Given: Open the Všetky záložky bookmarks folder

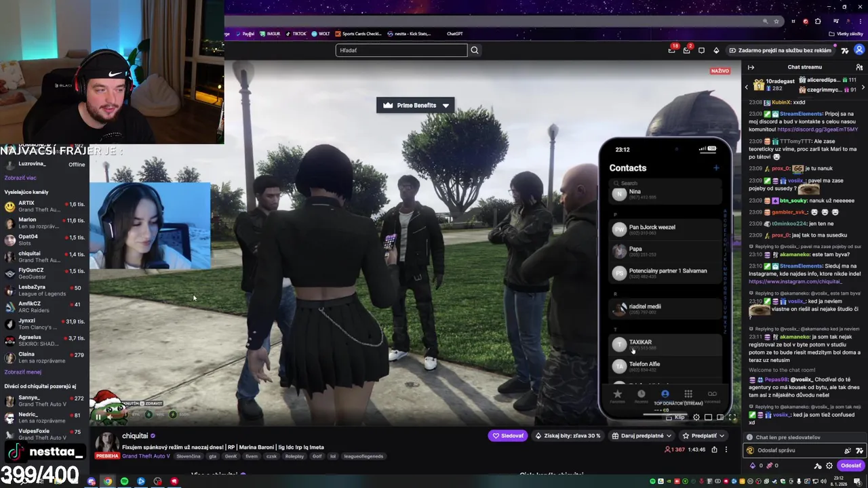Looking at the screenshot, I should pos(846,34).
